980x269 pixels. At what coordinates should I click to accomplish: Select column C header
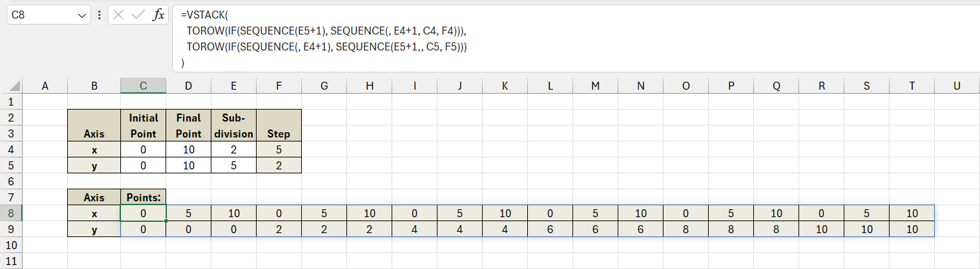tap(143, 86)
